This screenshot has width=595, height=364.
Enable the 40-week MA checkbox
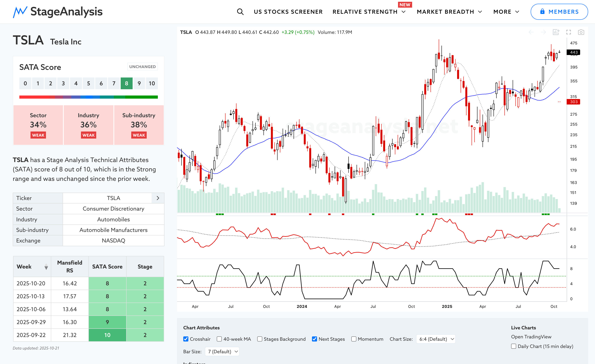tap(219, 339)
